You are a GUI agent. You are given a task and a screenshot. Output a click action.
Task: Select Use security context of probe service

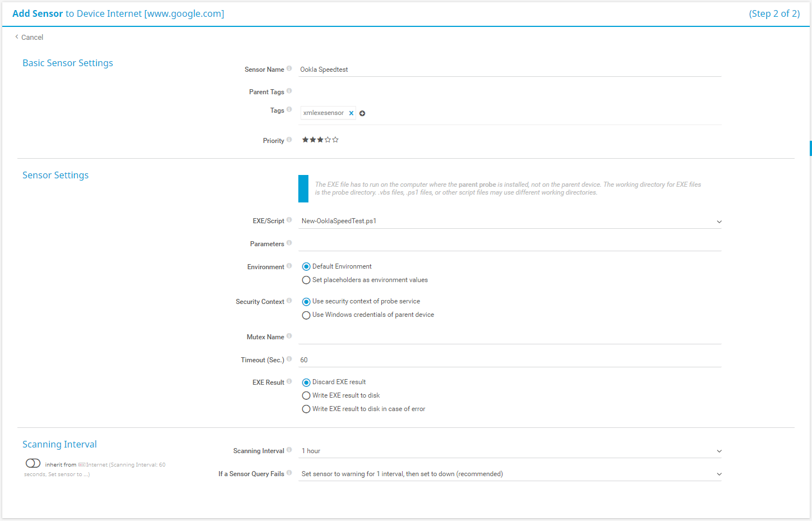(x=306, y=302)
